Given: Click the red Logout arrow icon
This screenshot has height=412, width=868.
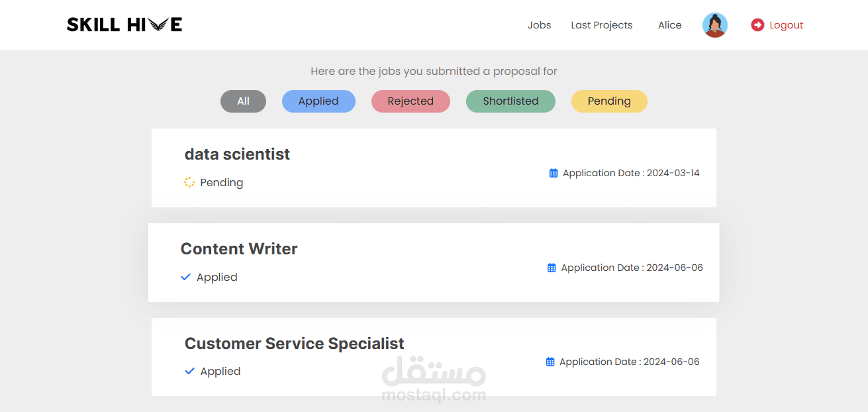Looking at the screenshot, I should [757, 25].
